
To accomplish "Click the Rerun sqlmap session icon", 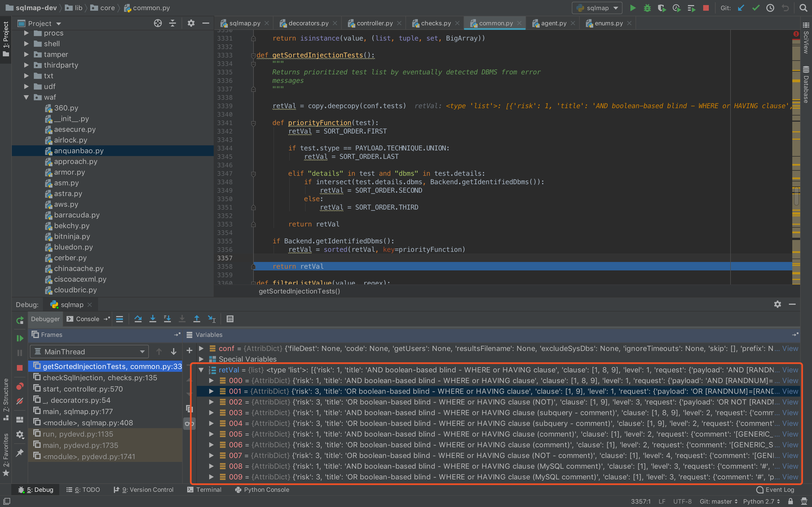I will (19, 320).
